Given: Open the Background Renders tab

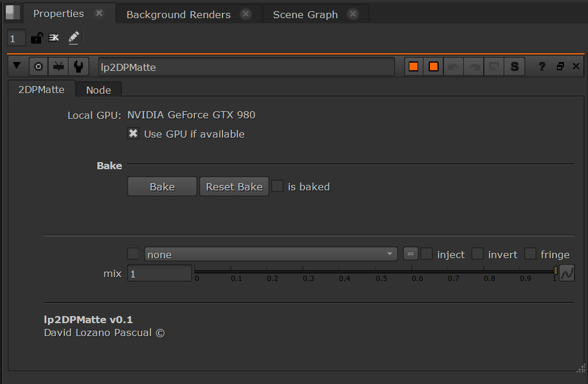Looking at the screenshot, I should [179, 15].
